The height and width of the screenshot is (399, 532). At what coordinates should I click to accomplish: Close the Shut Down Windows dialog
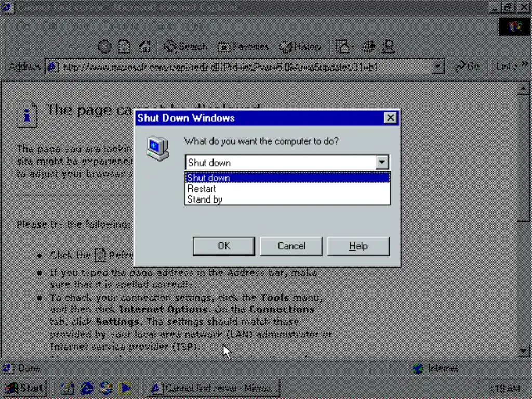(390, 118)
